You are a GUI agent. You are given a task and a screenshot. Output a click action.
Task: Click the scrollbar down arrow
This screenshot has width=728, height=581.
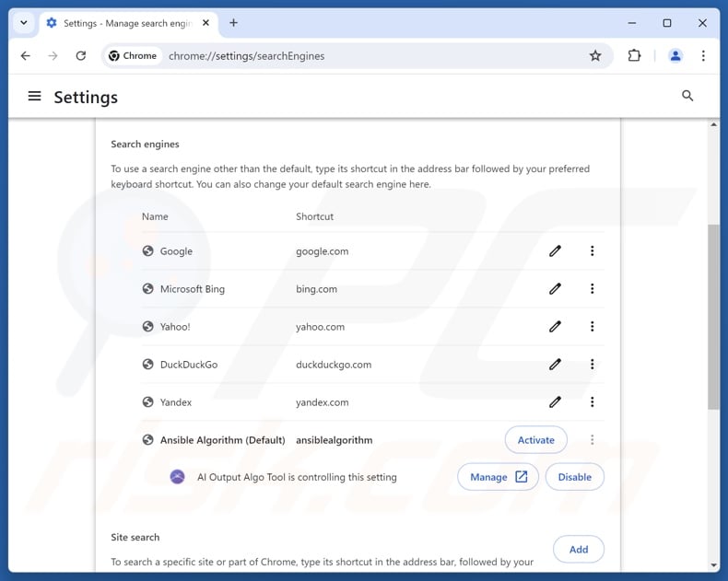[x=713, y=565]
